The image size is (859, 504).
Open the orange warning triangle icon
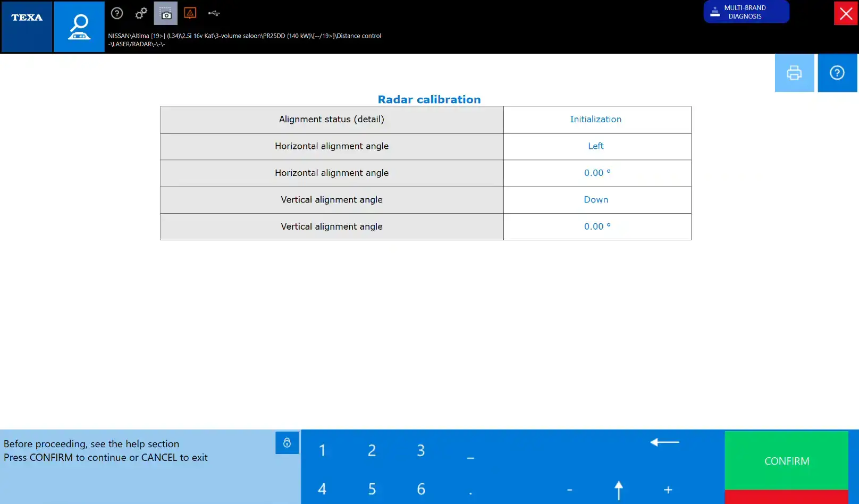coord(190,13)
